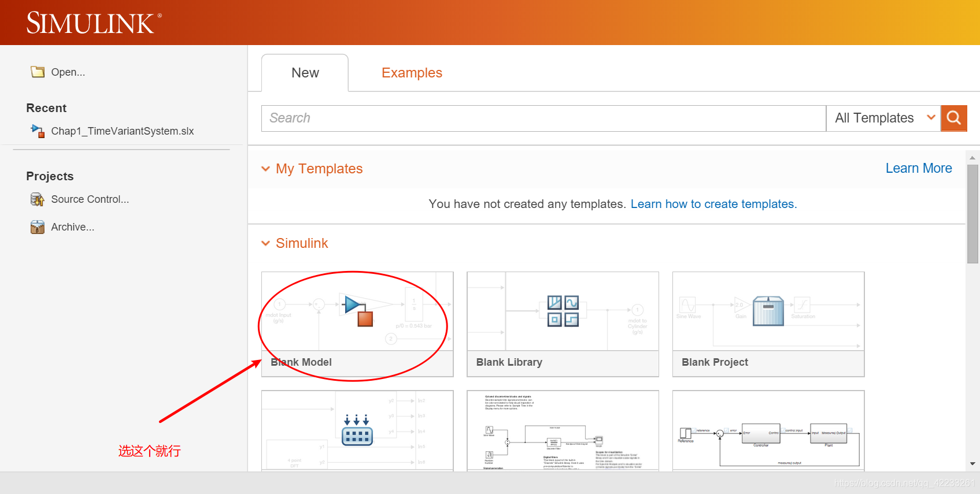
Task: Click the code generation chip icon
Action: 357,430
